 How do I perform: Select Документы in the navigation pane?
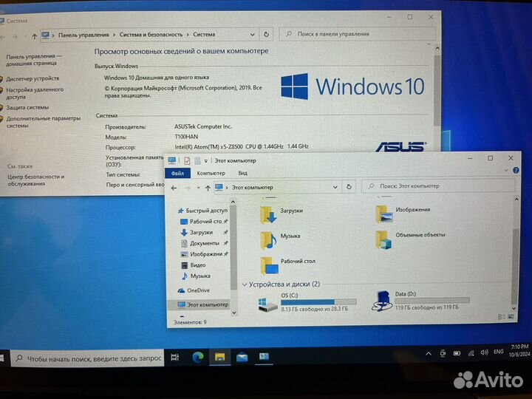(x=204, y=243)
